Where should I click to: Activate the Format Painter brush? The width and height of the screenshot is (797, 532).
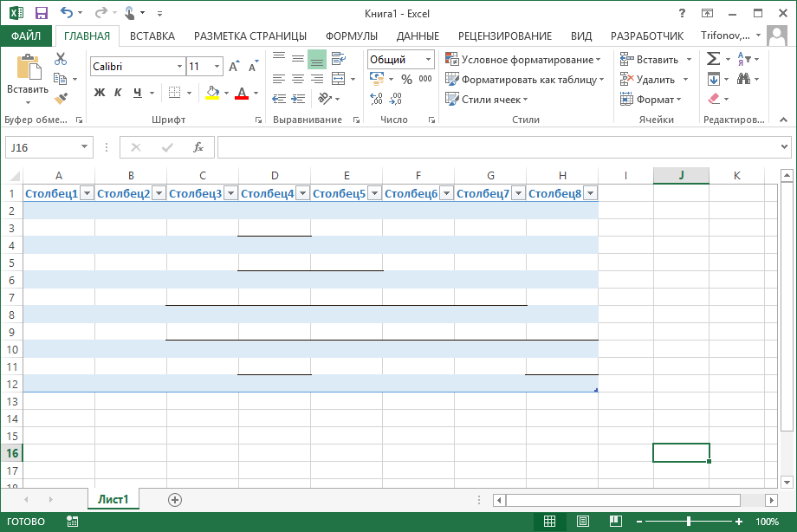pos(61,98)
